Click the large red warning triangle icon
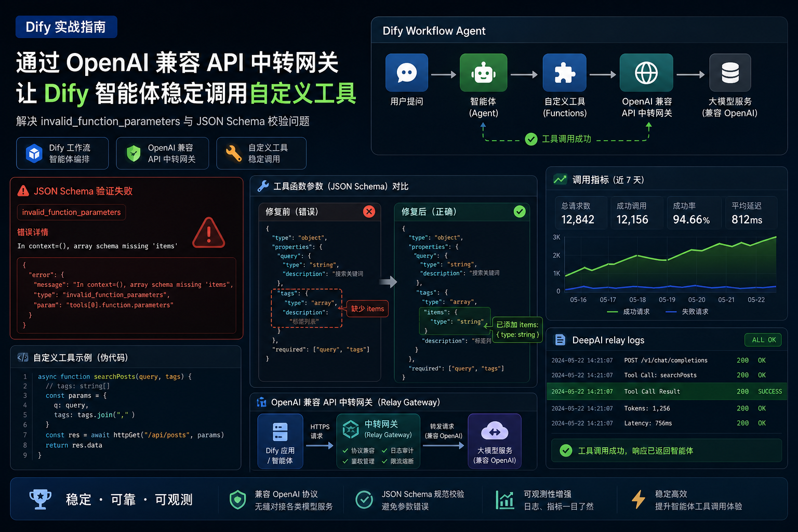This screenshot has height=532, width=798. (209, 233)
